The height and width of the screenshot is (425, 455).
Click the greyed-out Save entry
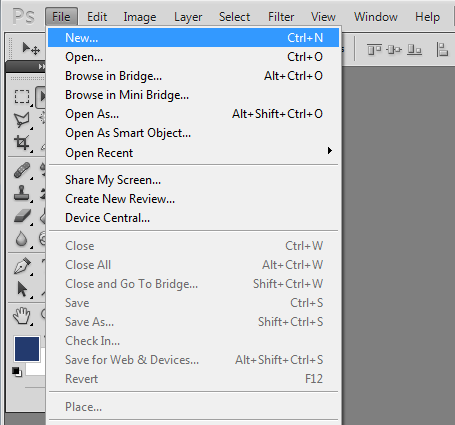click(x=194, y=303)
